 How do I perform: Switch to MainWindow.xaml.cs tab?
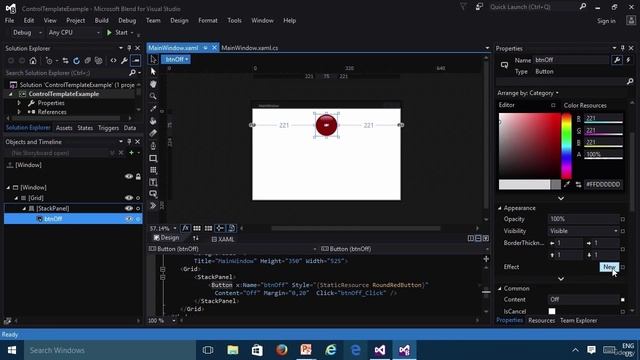[x=249, y=48]
